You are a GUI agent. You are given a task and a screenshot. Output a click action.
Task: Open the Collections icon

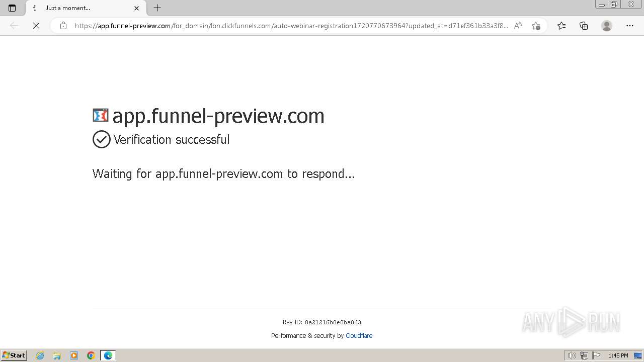(x=584, y=26)
